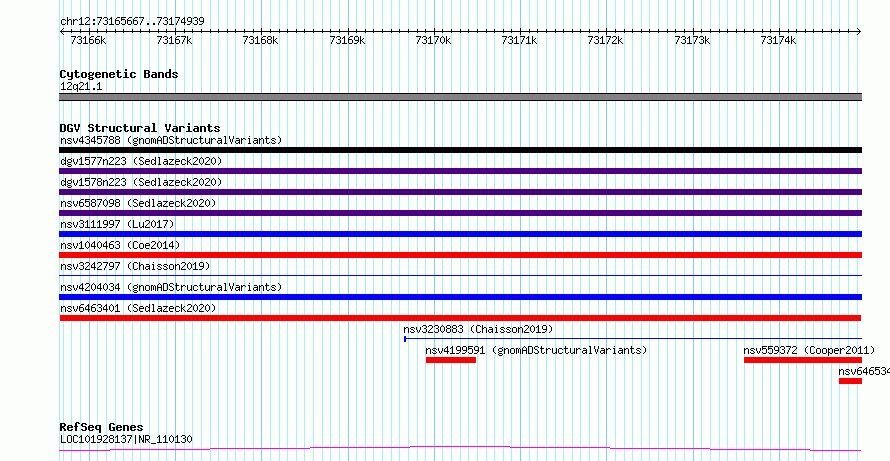This screenshot has width=890, height=461.
Task: Select the truncated nsv646534 label
Action: tap(864, 371)
